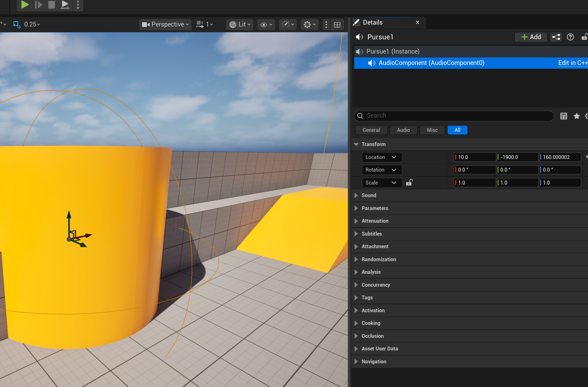Switch to the Audio filter tab
The image size is (588, 387).
click(x=403, y=130)
